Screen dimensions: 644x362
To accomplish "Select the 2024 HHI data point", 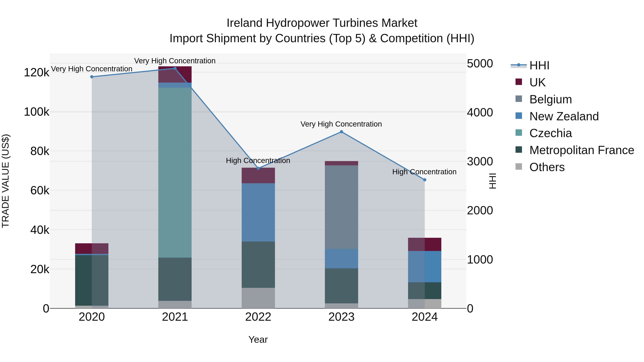I will coord(425,180).
